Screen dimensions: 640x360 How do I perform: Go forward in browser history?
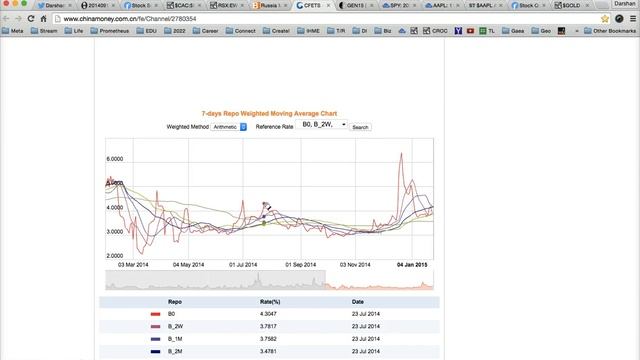click(x=18, y=18)
